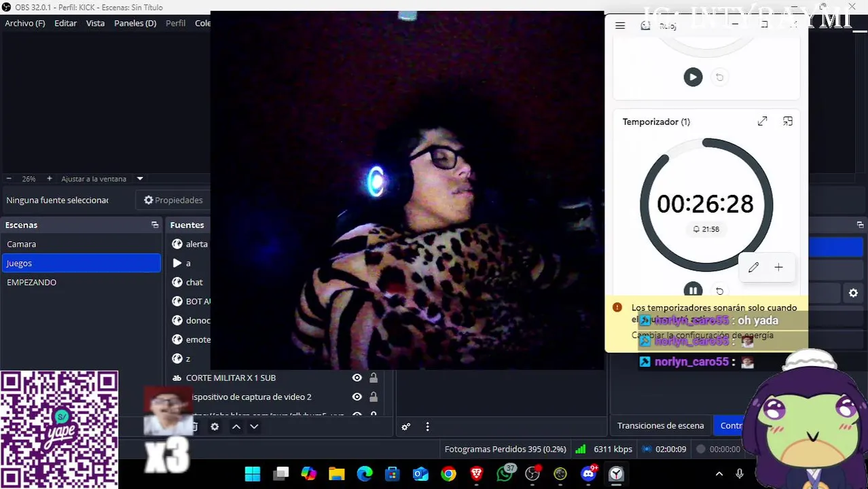868x489 pixels.
Task: Open the Clock app hamburger menu
Action: click(620, 26)
